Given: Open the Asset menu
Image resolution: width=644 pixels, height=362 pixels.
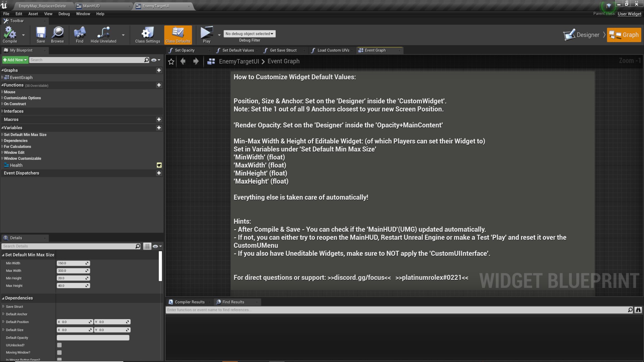Looking at the screenshot, I should point(33,14).
